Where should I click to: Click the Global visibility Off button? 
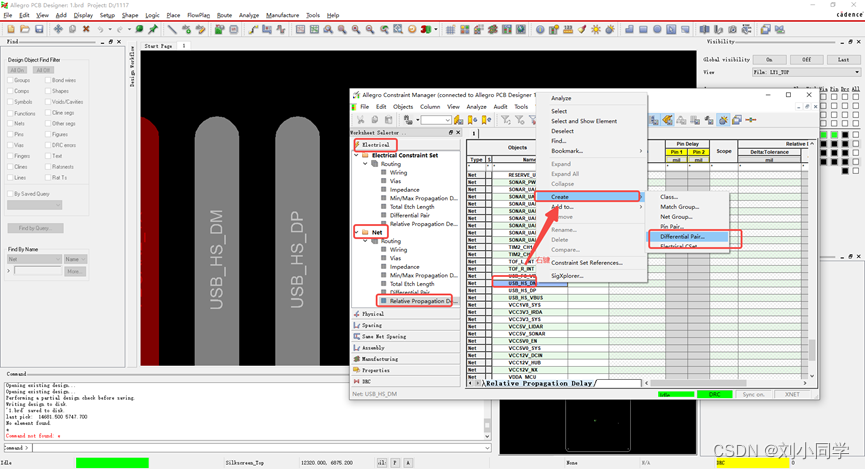coord(806,60)
